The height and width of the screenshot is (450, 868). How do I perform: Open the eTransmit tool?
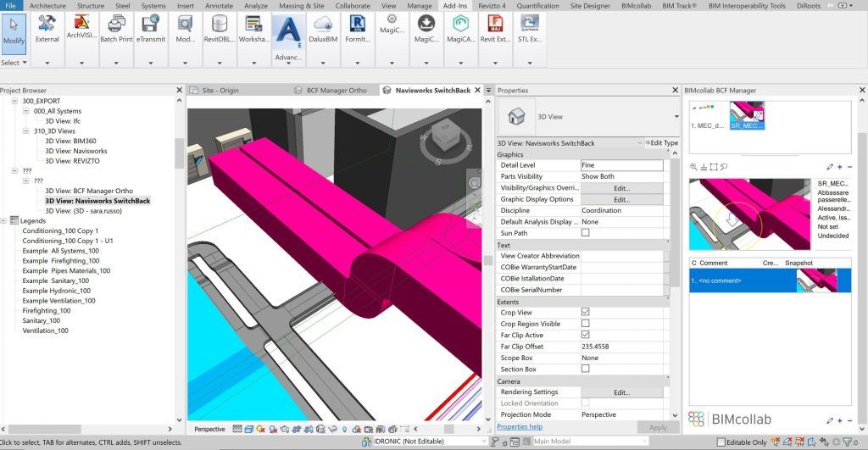151,25
